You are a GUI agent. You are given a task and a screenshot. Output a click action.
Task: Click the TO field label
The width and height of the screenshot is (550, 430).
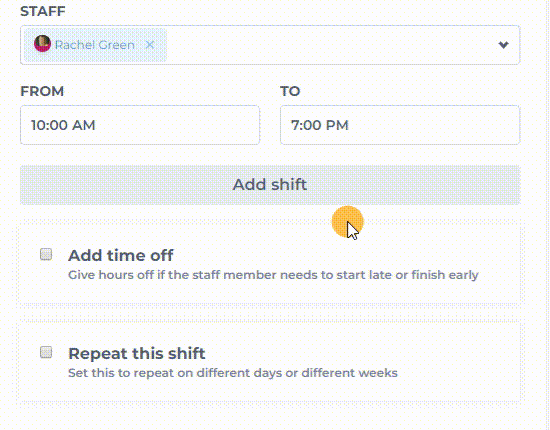[x=290, y=91]
